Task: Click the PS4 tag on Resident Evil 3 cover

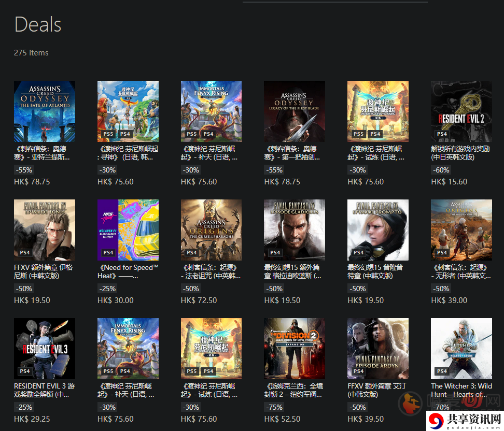Action: click(x=25, y=371)
